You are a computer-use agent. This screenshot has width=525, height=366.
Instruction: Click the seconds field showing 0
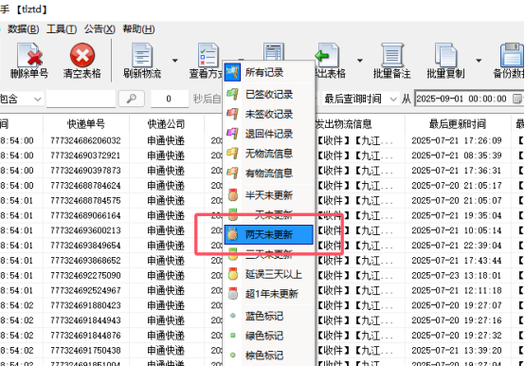(169, 99)
